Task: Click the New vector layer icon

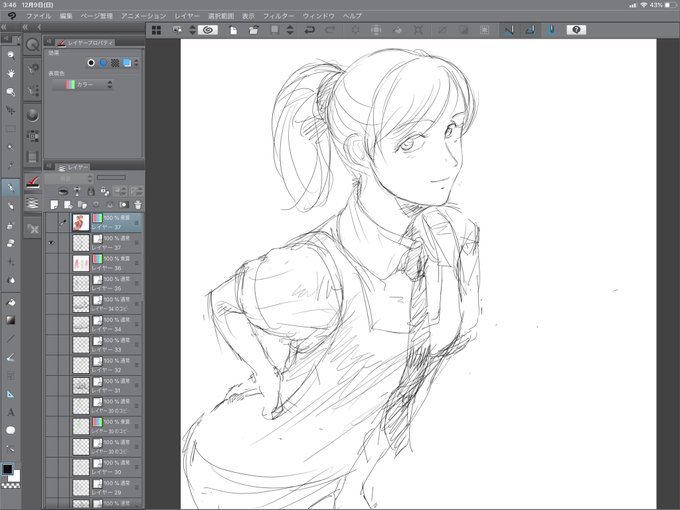Action: coord(68,205)
